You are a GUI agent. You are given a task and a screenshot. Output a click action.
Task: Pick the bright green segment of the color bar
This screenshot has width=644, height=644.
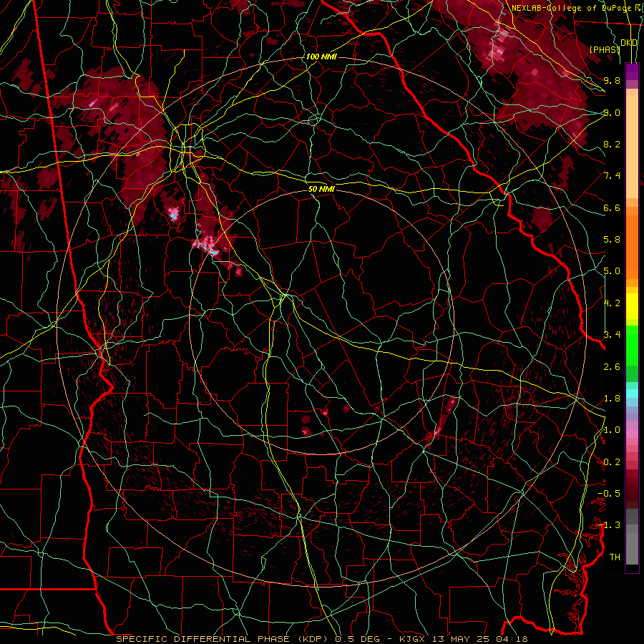point(632,346)
